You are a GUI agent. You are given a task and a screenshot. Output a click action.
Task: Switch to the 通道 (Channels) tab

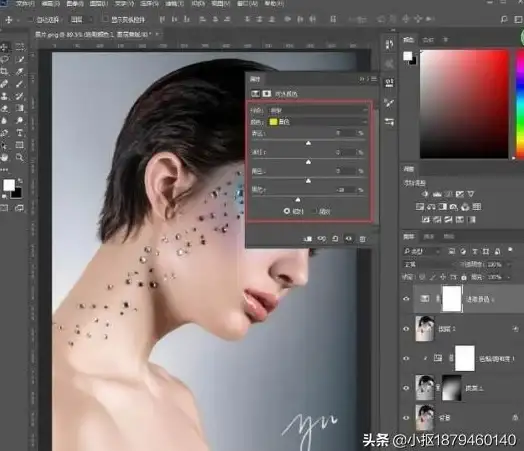(429, 237)
